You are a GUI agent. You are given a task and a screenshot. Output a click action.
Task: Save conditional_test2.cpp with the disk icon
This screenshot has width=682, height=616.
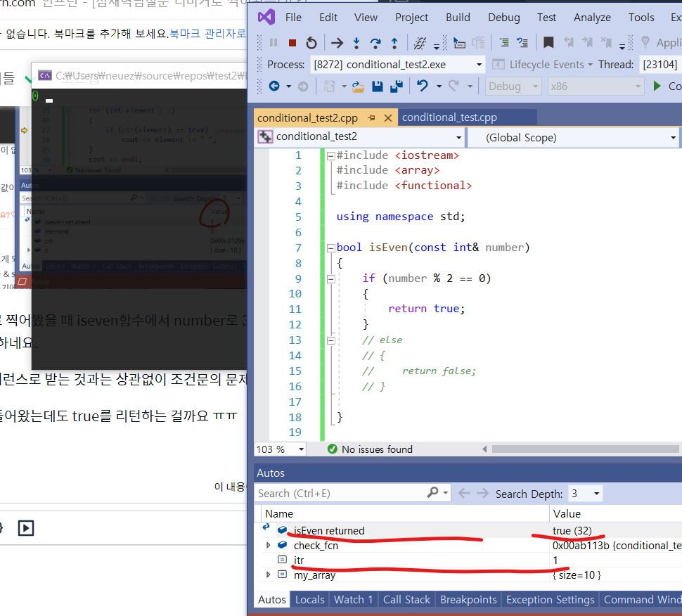point(377,86)
